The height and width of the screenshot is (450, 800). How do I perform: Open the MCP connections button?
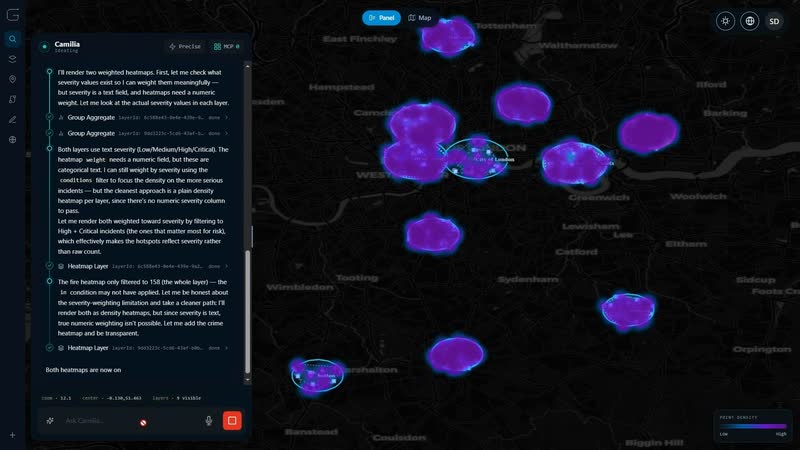227,46
